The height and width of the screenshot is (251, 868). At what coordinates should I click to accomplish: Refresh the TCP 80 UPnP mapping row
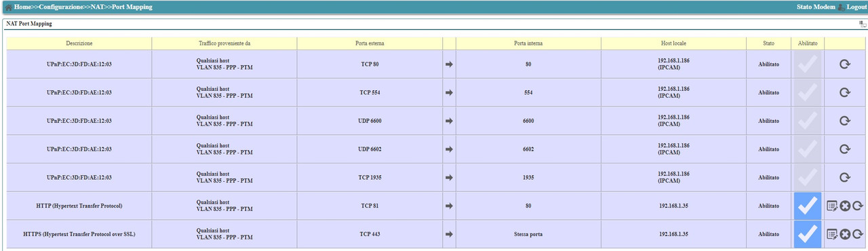tap(845, 64)
